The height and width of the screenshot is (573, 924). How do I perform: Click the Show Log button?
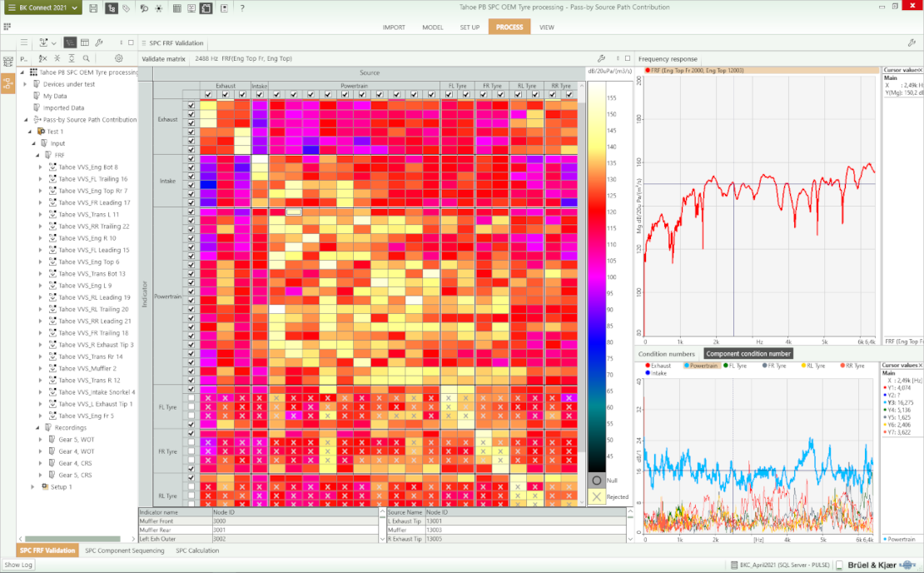pyautogui.click(x=18, y=565)
